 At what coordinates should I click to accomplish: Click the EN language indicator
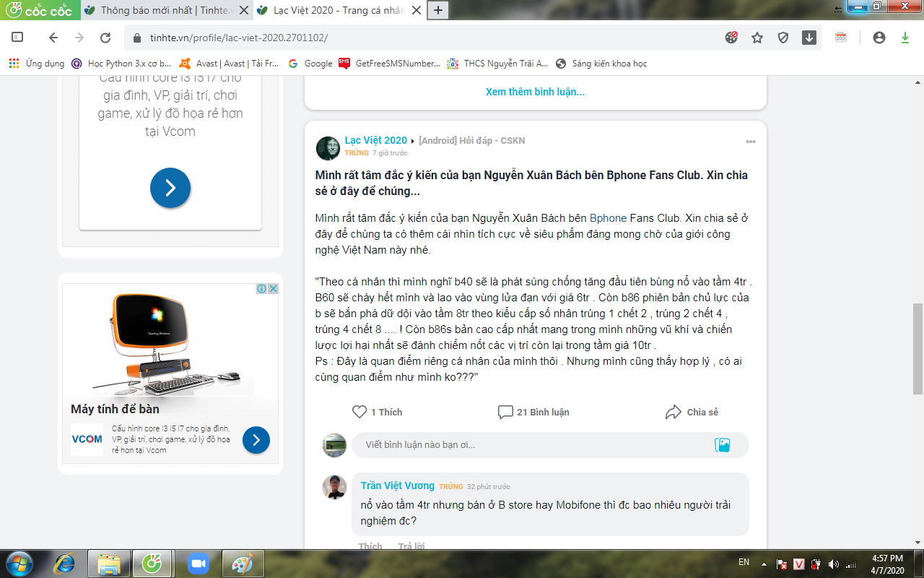tap(744, 561)
